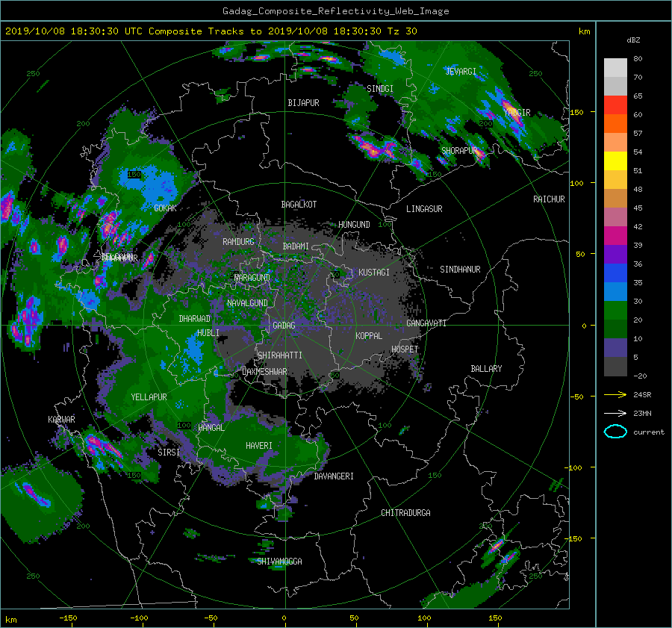
Task: Choose the orange 57-60 dBZ color swatch
Action: click(615, 123)
